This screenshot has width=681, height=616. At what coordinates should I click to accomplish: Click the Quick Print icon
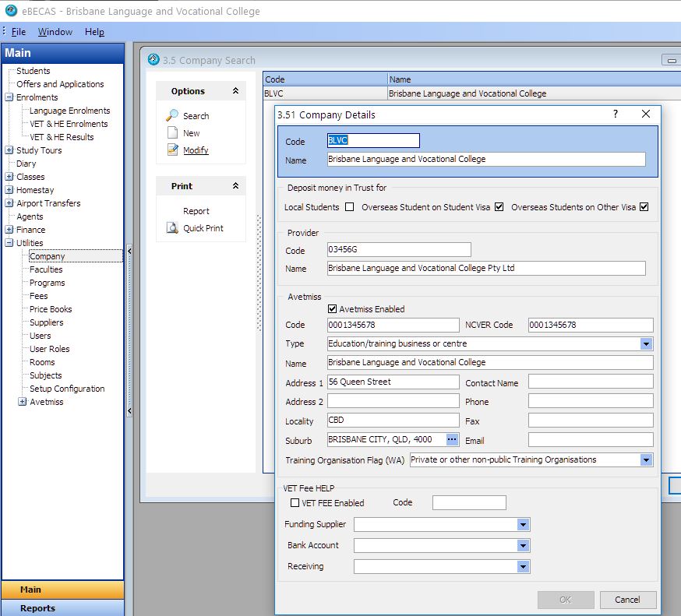point(173,228)
